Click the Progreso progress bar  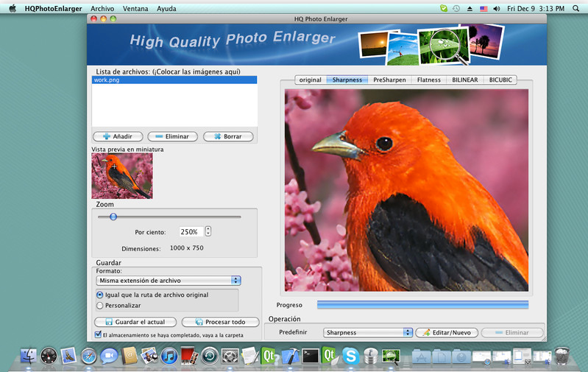(x=422, y=304)
